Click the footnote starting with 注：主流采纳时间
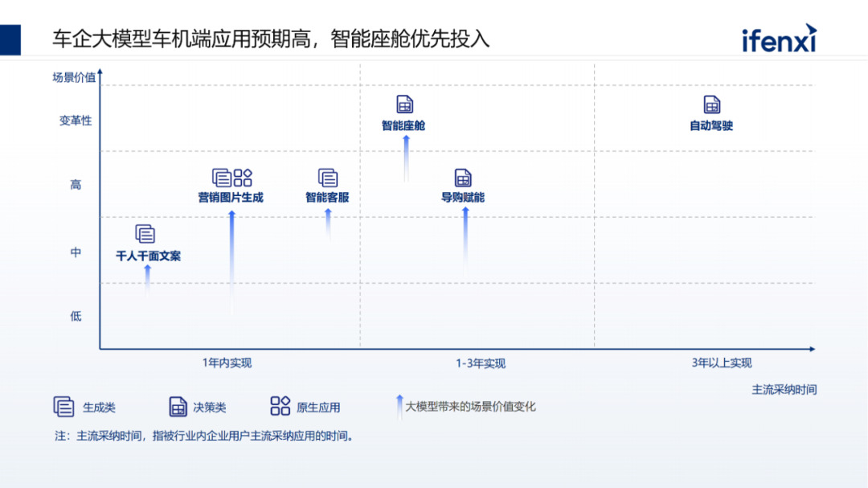This screenshot has height=488, width=868. [204, 436]
